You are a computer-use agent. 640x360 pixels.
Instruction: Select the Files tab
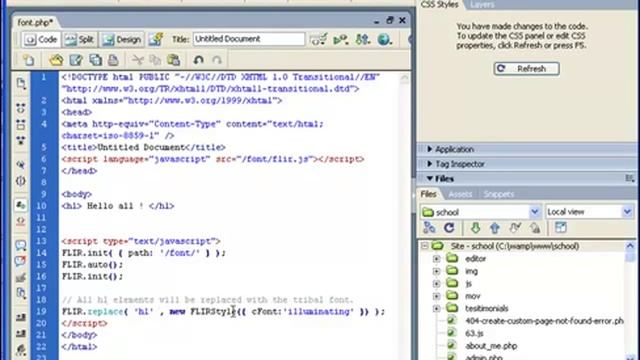click(428, 194)
